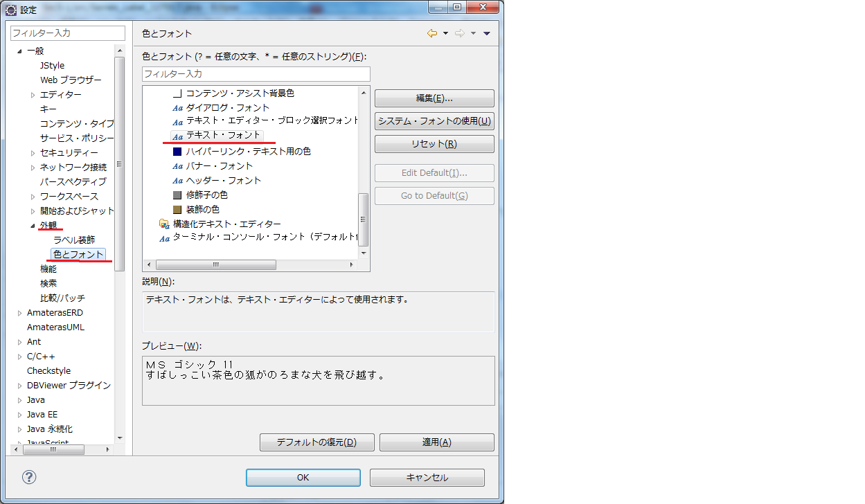The width and height of the screenshot is (865, 504).
Task: Select コンテンツ・タイプ preference page
Action: click(76, 124)
